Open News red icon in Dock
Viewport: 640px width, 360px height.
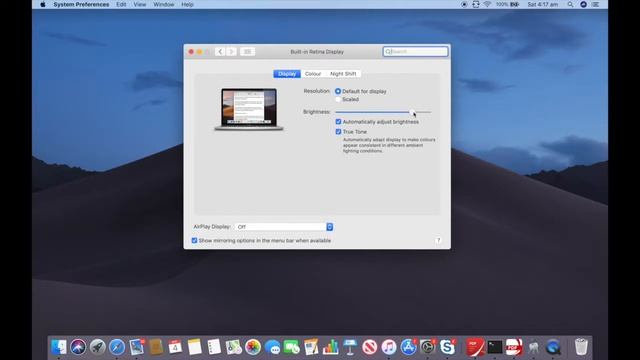click(369, 347)
